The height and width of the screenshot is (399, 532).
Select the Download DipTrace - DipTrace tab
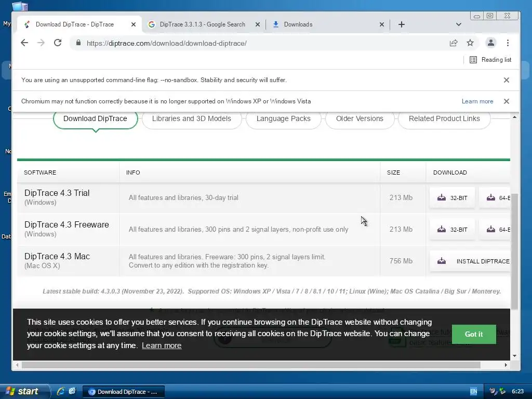coord(79,24)
